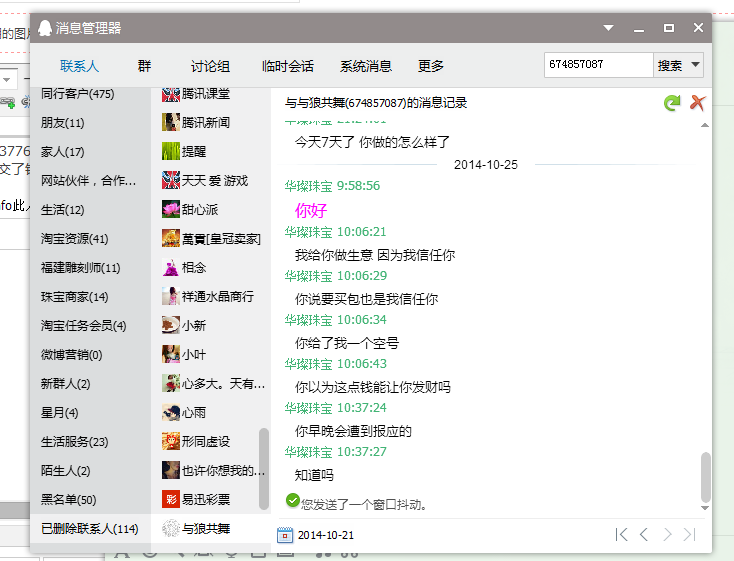
Task: Select the 系统消息 tab
Action: coord(366,66)
